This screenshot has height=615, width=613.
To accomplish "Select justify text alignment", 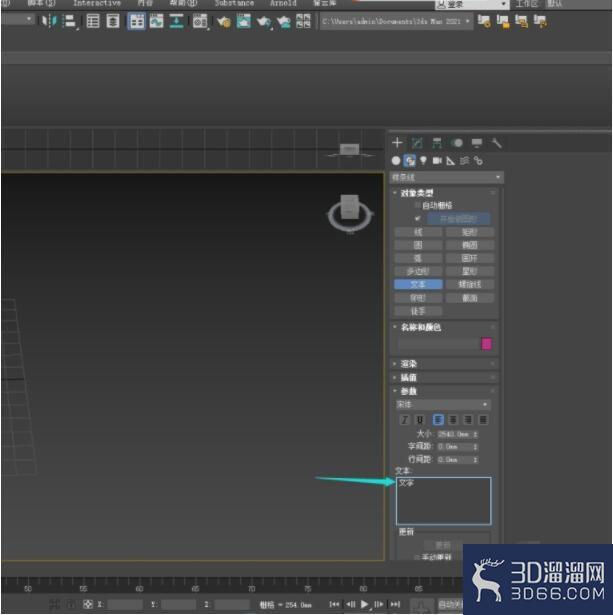I will pyautogui.click(x=483, y=420).
